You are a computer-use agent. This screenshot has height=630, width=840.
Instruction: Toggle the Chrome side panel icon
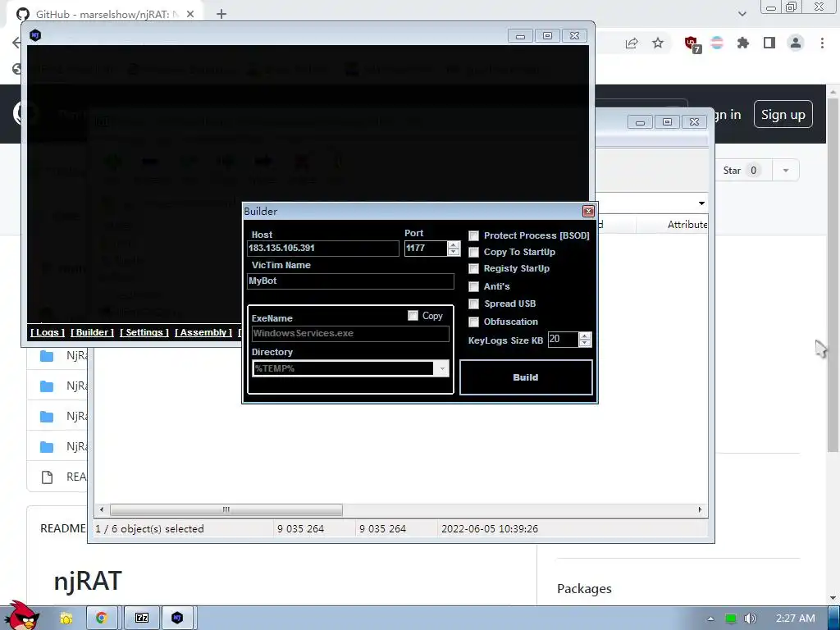pyautogui.click(x=769, y=43)
